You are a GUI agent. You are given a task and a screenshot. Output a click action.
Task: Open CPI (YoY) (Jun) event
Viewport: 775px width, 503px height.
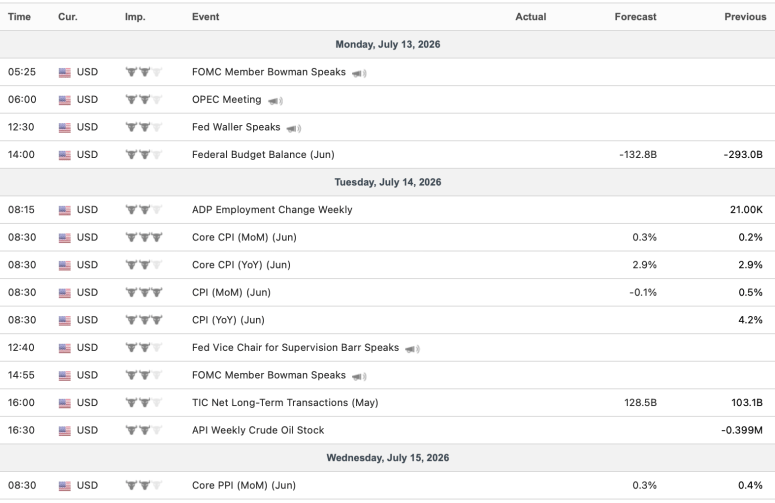228,320
